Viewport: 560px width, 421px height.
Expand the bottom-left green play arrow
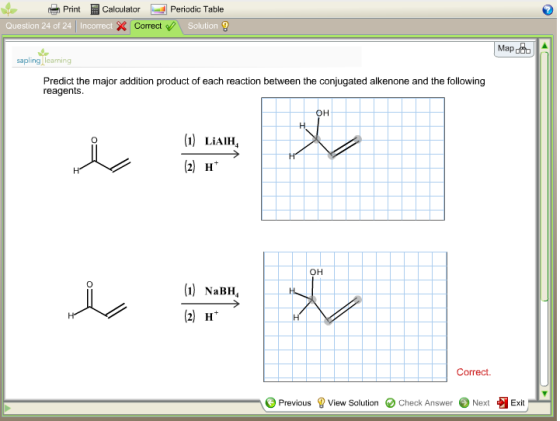click(x=8, y=408)
